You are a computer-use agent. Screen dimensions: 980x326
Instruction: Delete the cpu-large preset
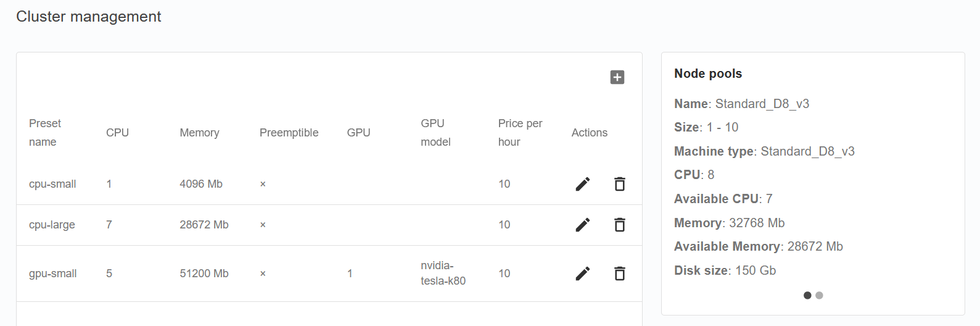click(x=619, y=225)
